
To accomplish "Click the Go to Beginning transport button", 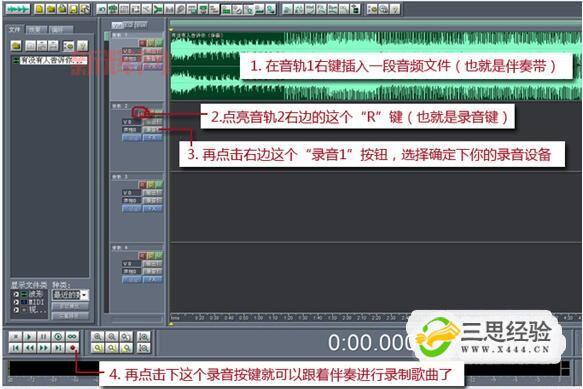I will (15, 348).
